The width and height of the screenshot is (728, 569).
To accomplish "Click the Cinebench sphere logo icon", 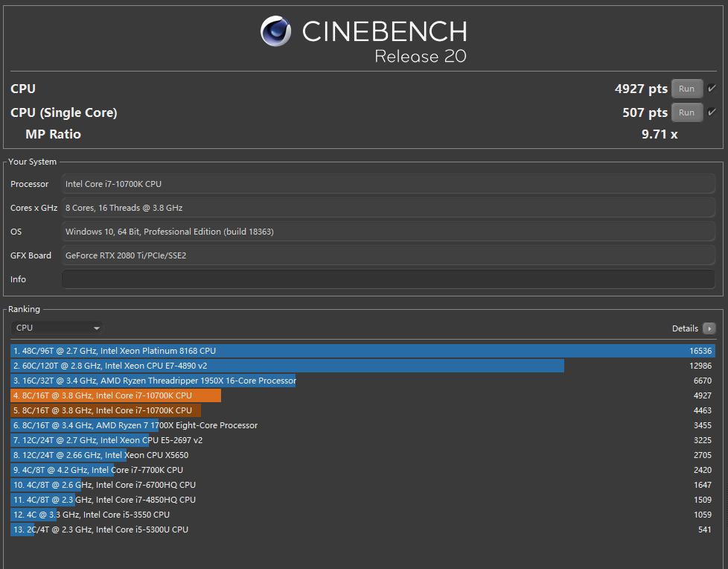I will point(275,31).
